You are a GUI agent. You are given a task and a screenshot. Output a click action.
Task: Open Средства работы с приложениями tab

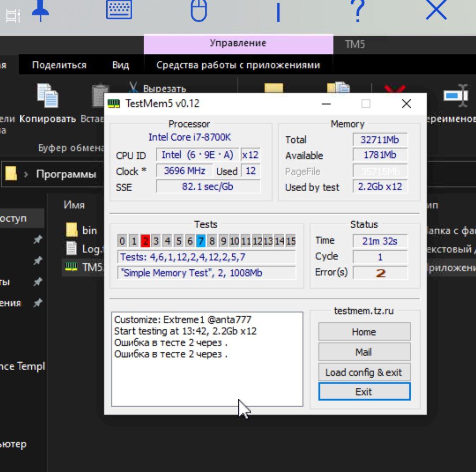[x=238, y=65]
